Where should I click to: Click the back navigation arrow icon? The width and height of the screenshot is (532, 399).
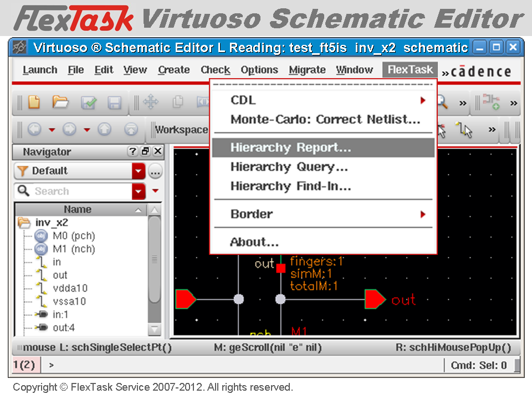point(34,129)
